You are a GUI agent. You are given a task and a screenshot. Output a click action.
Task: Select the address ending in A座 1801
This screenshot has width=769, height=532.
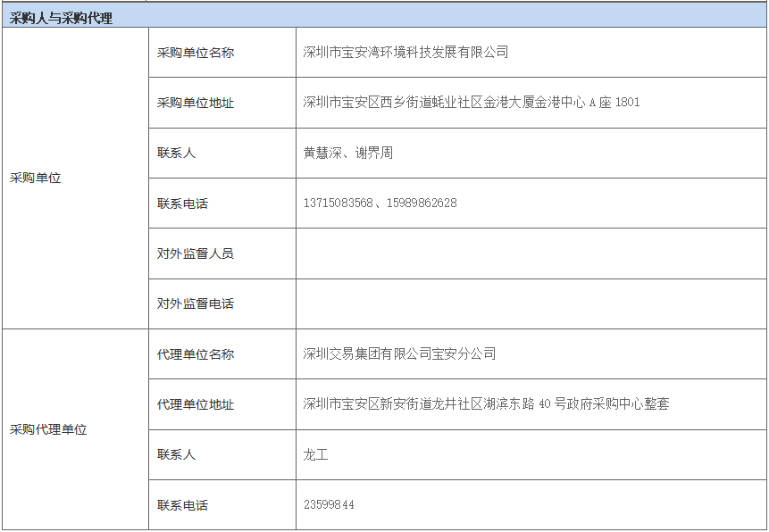(471, 103)
